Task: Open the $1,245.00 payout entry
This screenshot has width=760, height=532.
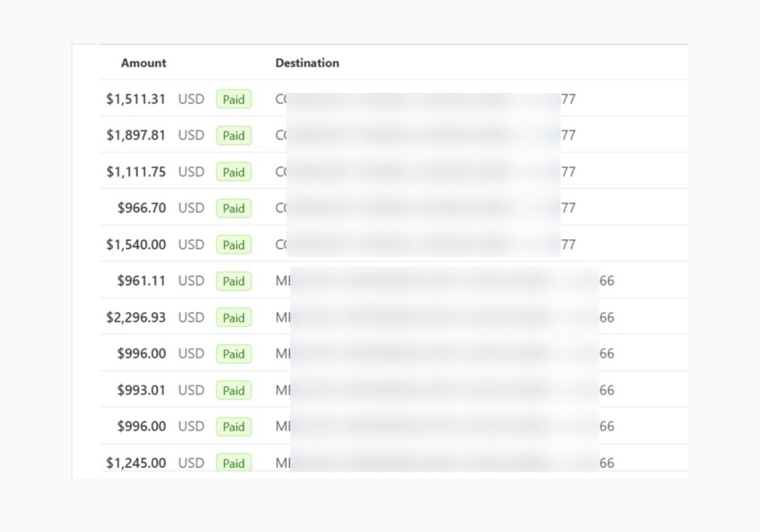Action: click(x=136, y=463)
